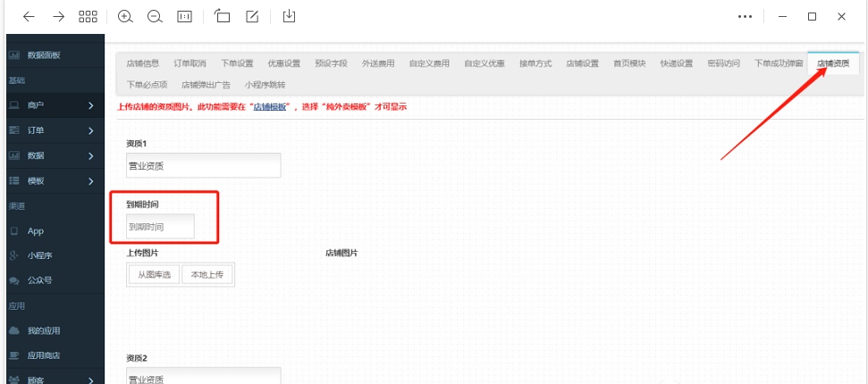Click the edit image pencil icon
The width and height of the screenshot is (868, 384).
[x=252, y=16]
